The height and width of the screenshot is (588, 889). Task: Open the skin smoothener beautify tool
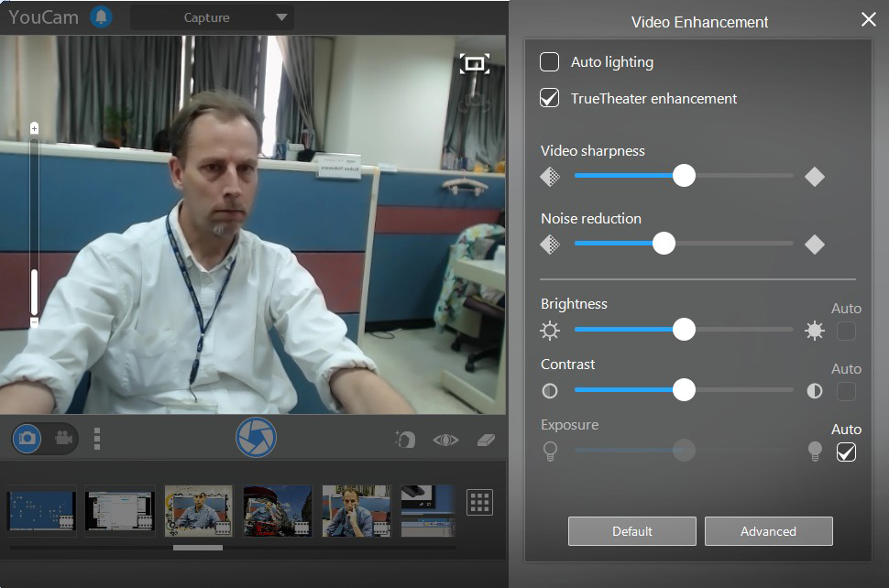pyautogui.click(x=405, y=439)
